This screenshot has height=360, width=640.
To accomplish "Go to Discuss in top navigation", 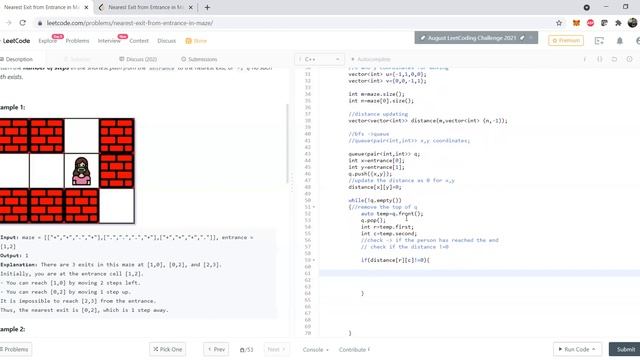I will (167, 41).
